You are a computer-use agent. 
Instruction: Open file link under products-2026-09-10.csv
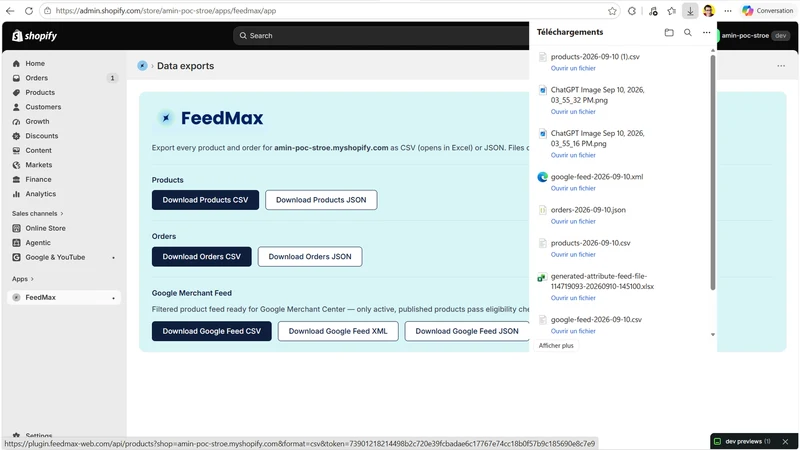[x=573, y=255]
